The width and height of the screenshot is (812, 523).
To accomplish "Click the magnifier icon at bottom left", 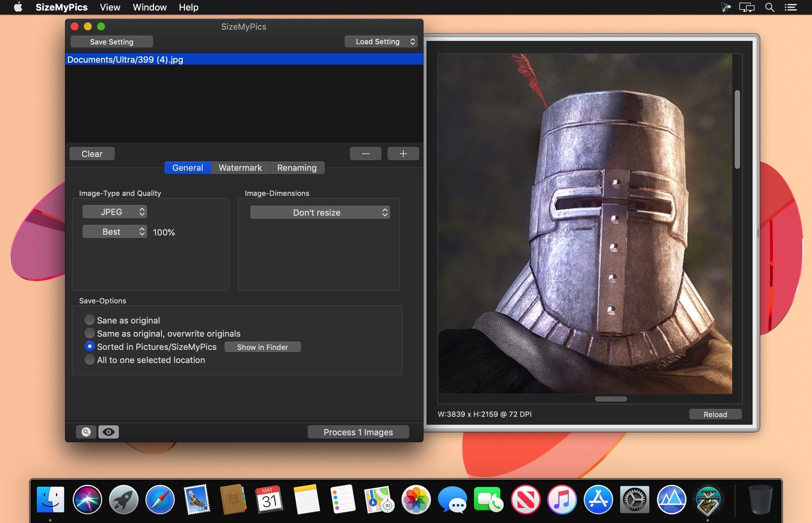I will pos(86,432).
